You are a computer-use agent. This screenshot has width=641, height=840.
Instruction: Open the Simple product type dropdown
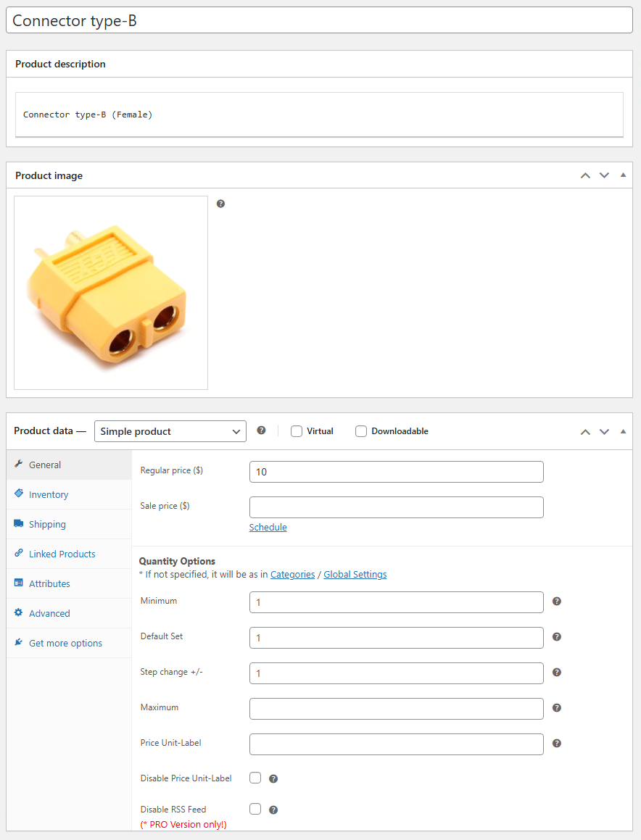[x=170, y=431]
